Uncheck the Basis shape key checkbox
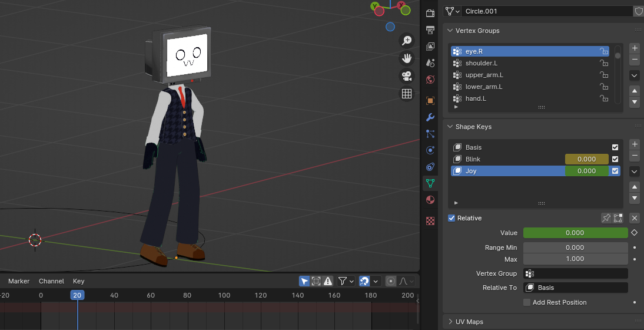The height and width of the screenshot is (330, 644). [x=615, y=147]
